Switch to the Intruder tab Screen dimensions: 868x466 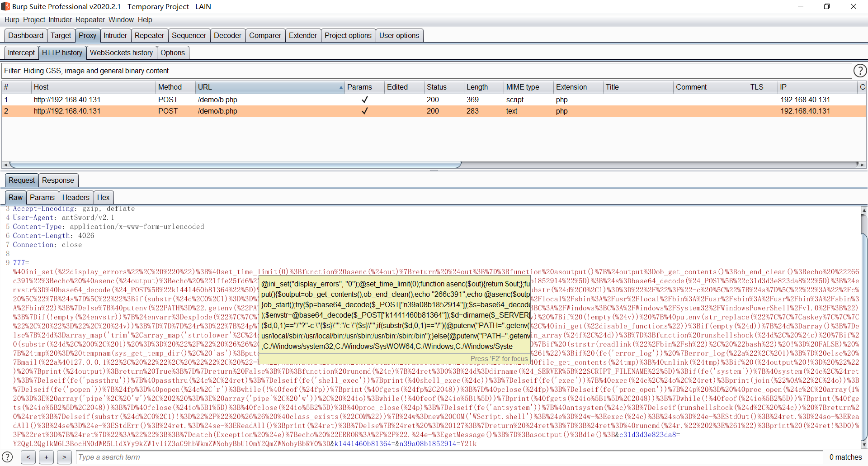tap(115, 35)
